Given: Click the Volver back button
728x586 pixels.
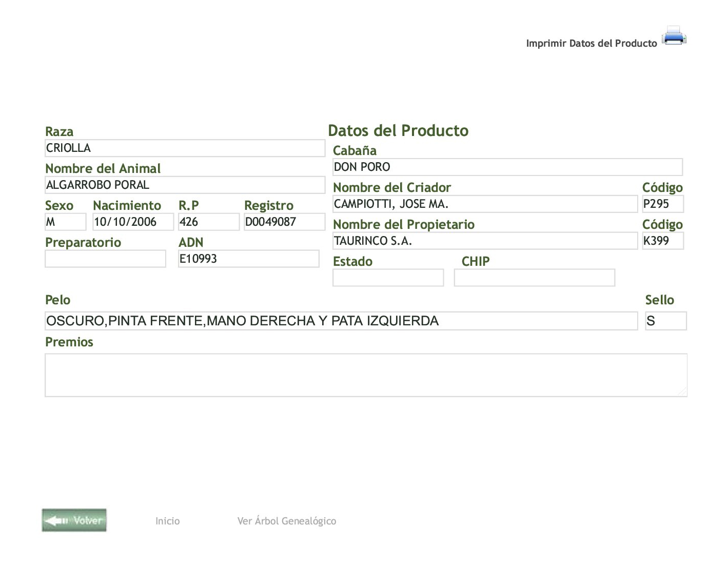Looking at the screenshot, I should [x=74, y=520].
